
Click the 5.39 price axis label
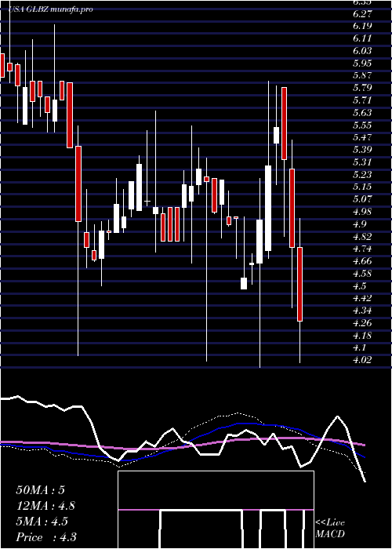362,150
